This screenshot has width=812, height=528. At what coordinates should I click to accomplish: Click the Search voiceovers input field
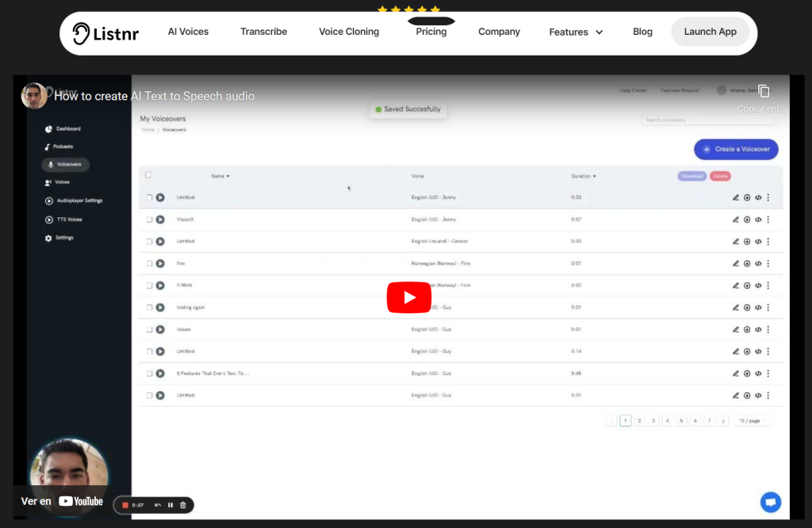pos(708,120)
